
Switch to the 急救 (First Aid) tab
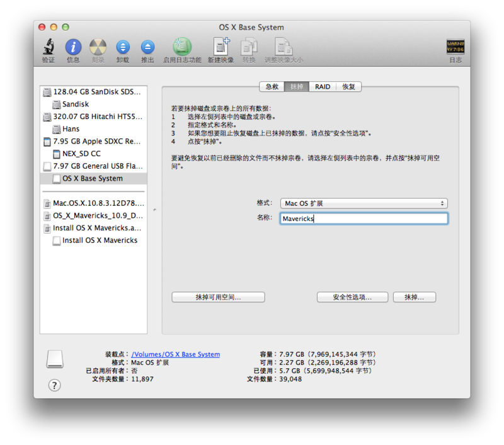272,87
